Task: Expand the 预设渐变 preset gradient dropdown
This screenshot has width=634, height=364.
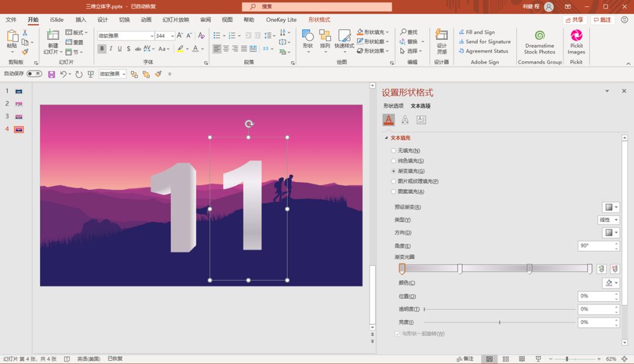Action: point(611,207)
